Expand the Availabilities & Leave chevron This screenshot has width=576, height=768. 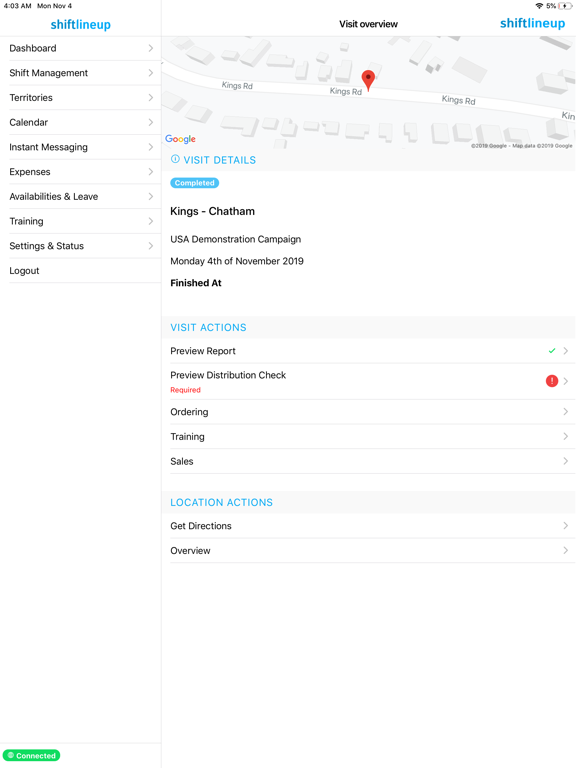(x=151, y=196)
